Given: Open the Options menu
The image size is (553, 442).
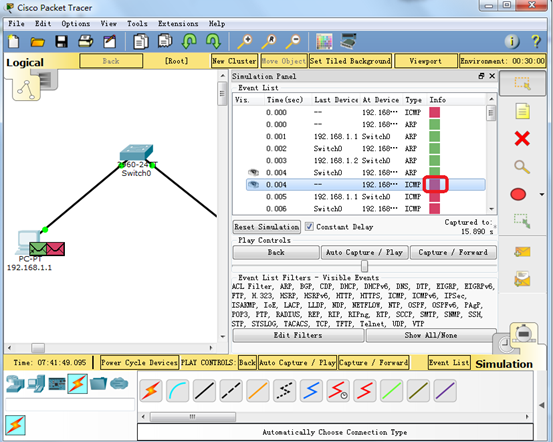Looking at the screenshot, I should (75, 24).
